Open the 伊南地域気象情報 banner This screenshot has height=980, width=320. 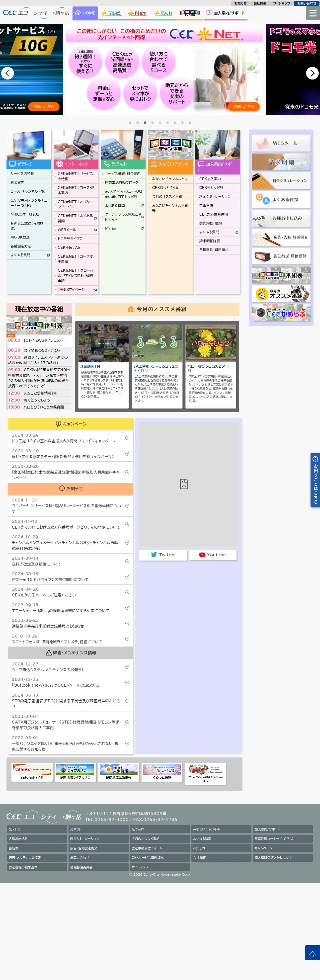(x=119, y=772)
